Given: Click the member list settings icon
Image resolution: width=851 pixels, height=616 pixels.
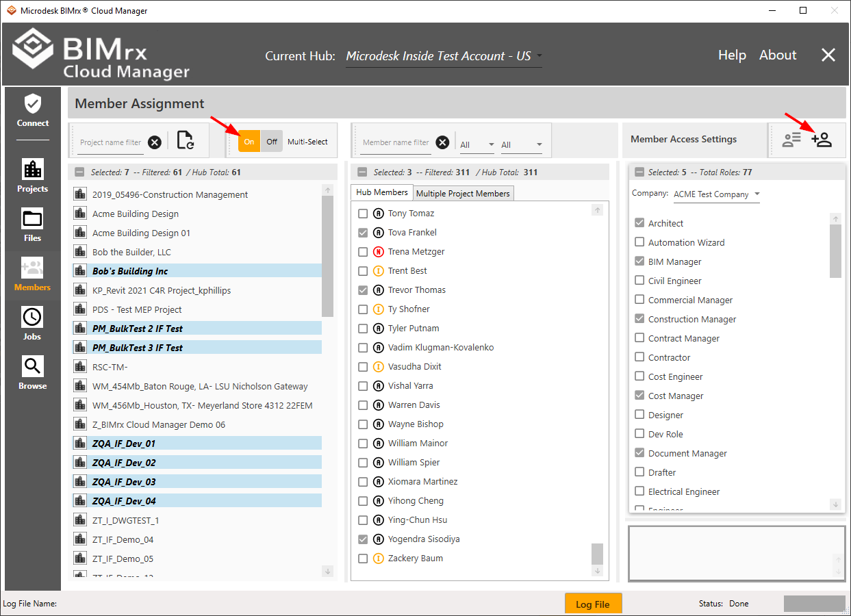Looking at the screenshot, I should point(791,140).
